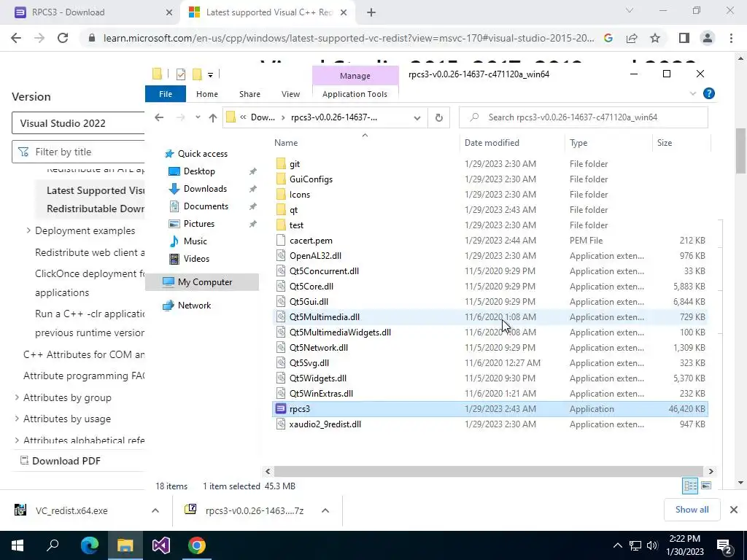Open the git folder
This screenshot has height=560, width=747.
tap(295, 164)
